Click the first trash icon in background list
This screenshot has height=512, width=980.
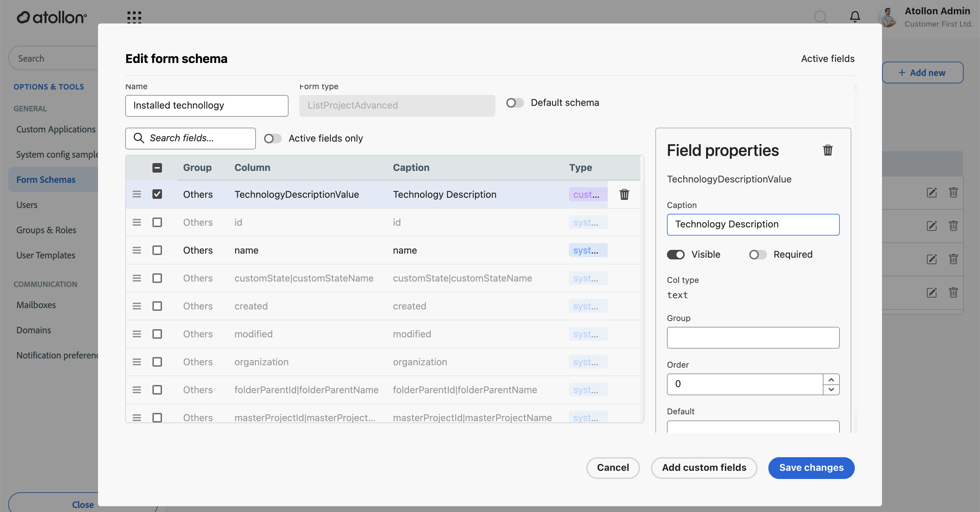click(953, 193)
